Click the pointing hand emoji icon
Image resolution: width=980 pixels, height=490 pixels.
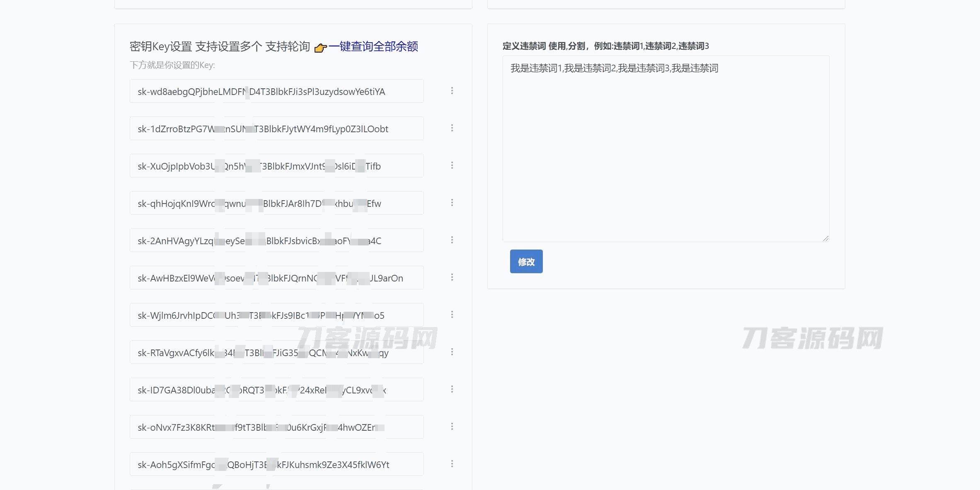[320, 48]
